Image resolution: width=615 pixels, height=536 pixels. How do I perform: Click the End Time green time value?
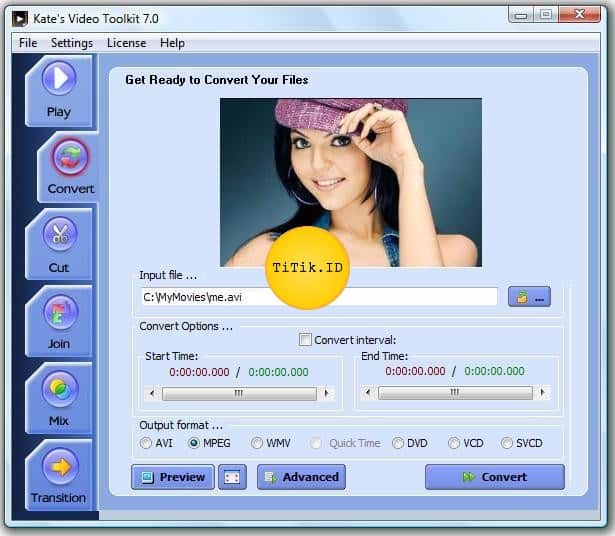point(494,371)
